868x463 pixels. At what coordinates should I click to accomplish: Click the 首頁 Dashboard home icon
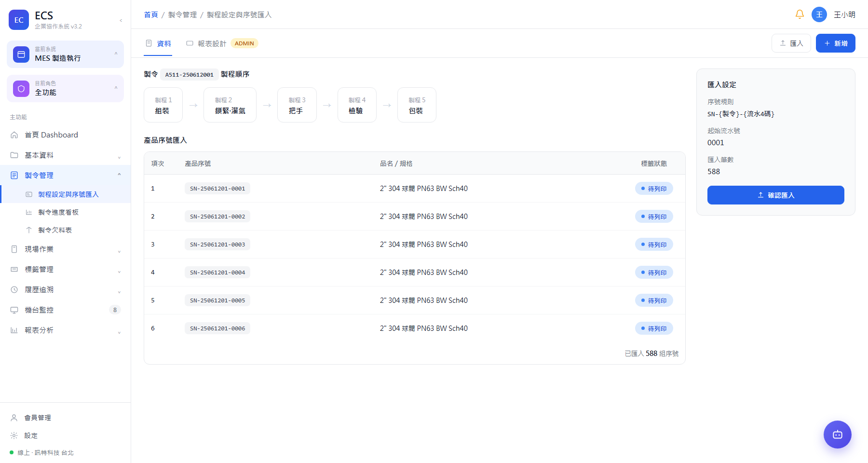click(x=14, y=135)
